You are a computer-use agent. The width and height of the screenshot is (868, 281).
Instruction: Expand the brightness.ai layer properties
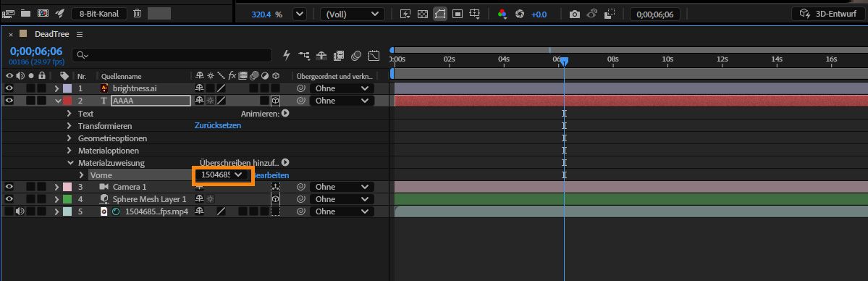pos(56,88)
